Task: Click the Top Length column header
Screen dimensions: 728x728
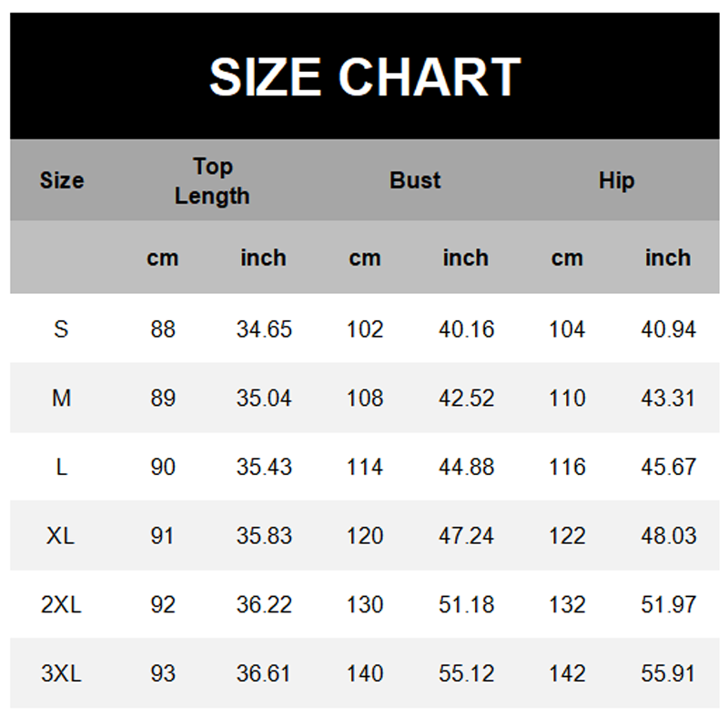Action: [x=212, y=180]
